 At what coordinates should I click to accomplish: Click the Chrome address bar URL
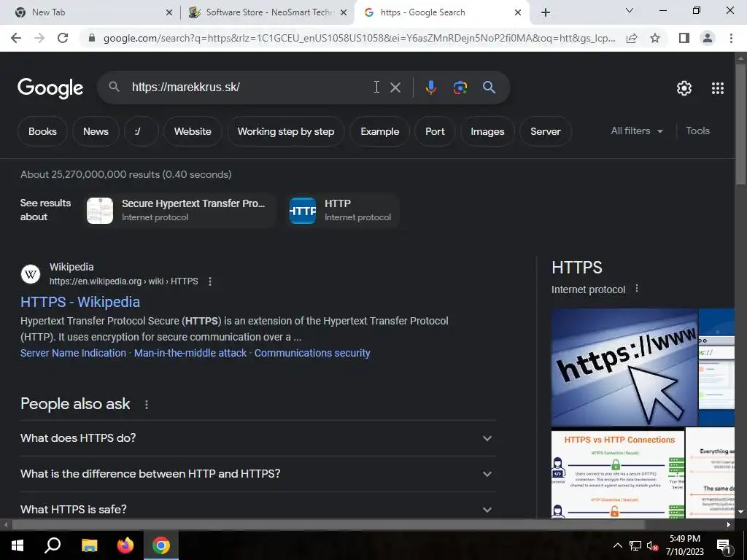[x=359, y=38]
